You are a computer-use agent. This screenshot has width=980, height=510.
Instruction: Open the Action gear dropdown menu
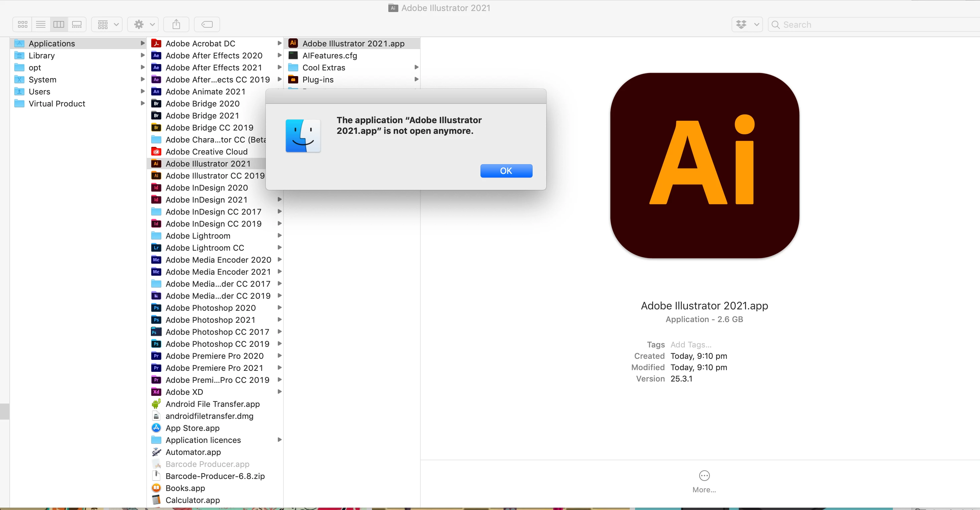pyautogui.click(x=143, y=24)
